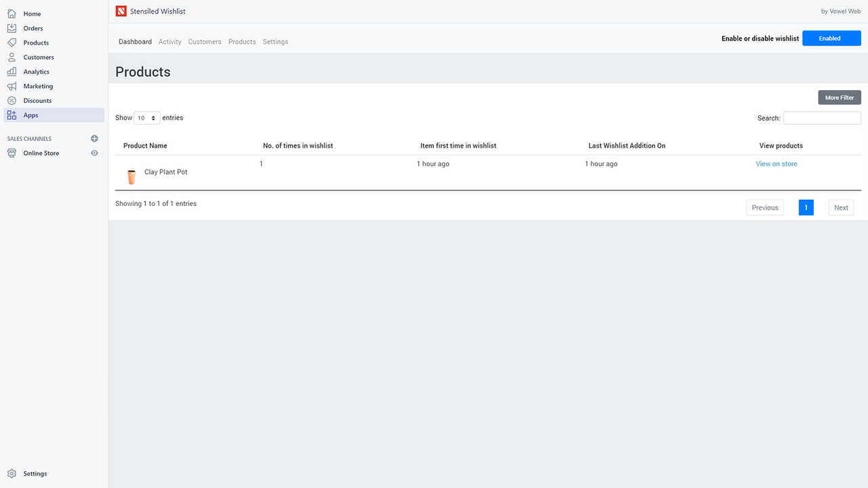Click the More Filter button
Image resolution: width=868 pixels, height=488 pixels.
click(x=840, y=98)
